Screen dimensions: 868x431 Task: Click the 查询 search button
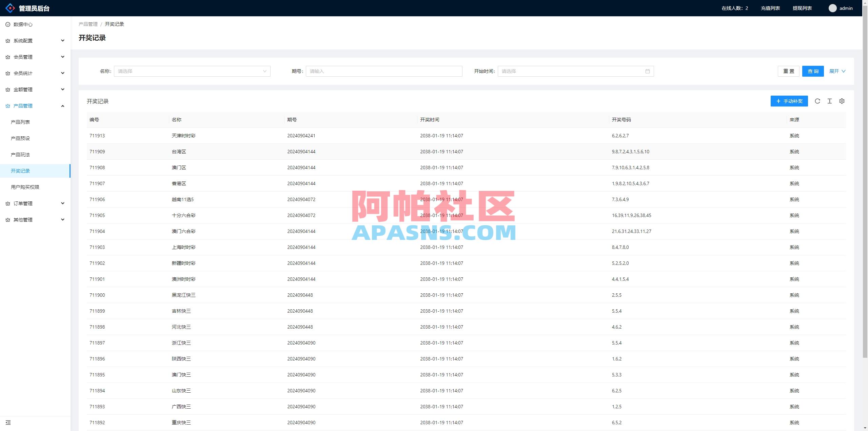pyautogui.click(x=812, y=71)
